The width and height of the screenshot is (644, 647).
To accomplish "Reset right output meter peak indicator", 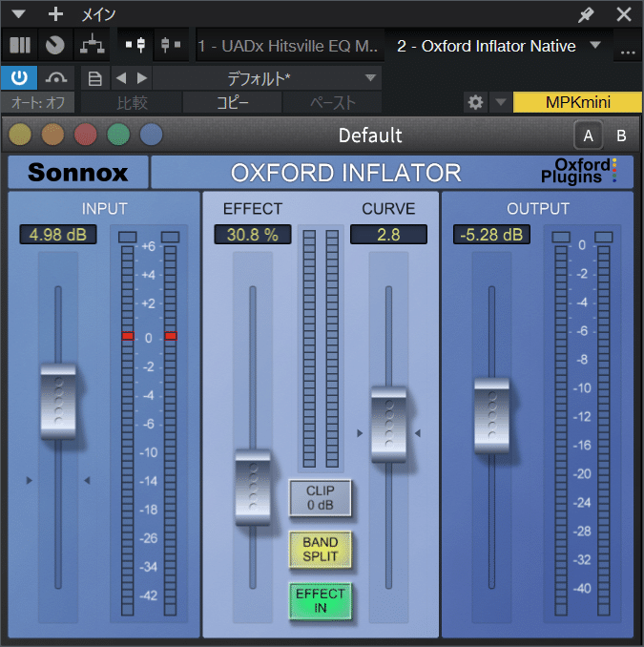I will click(x=604, y=237).
